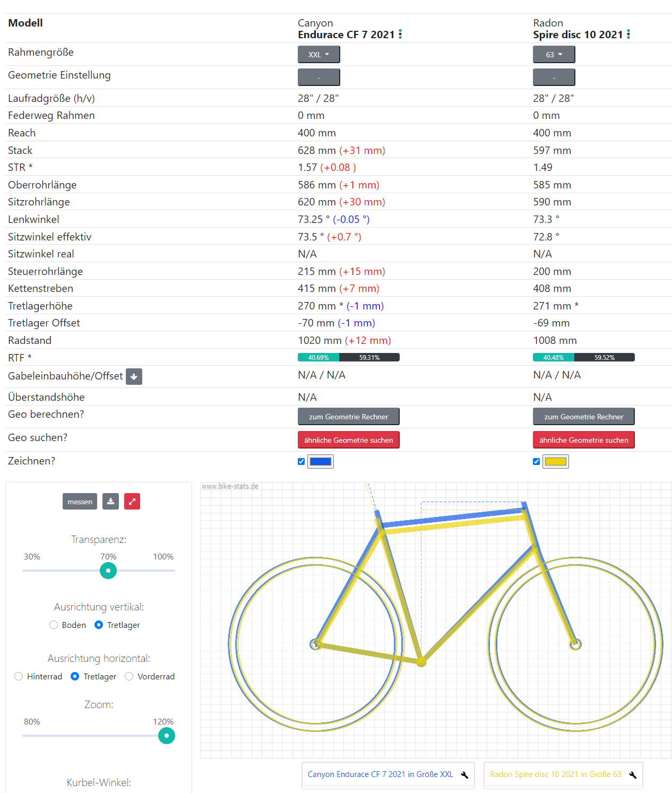Open the XXL frame size dropdown
This screenshot has width=672, height=793.
pos(318,55)
